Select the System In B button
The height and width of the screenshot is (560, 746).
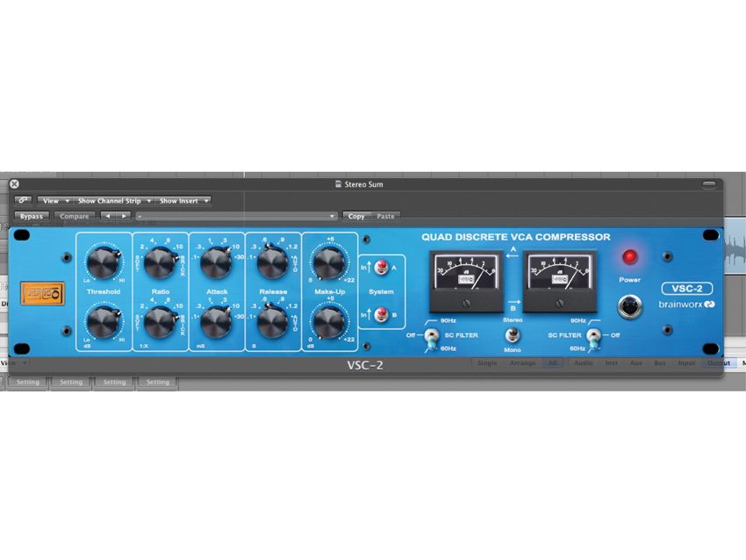[x=384, y=313]
